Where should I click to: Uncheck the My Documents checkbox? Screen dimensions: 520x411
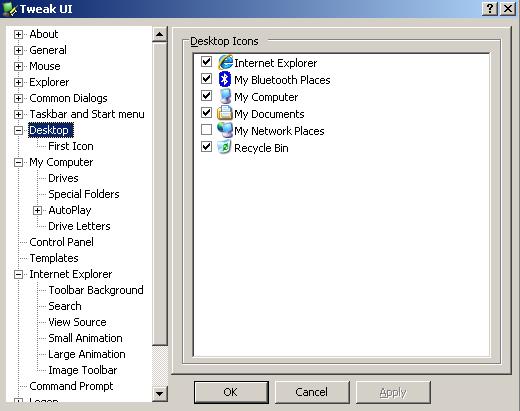click(206, 113)
